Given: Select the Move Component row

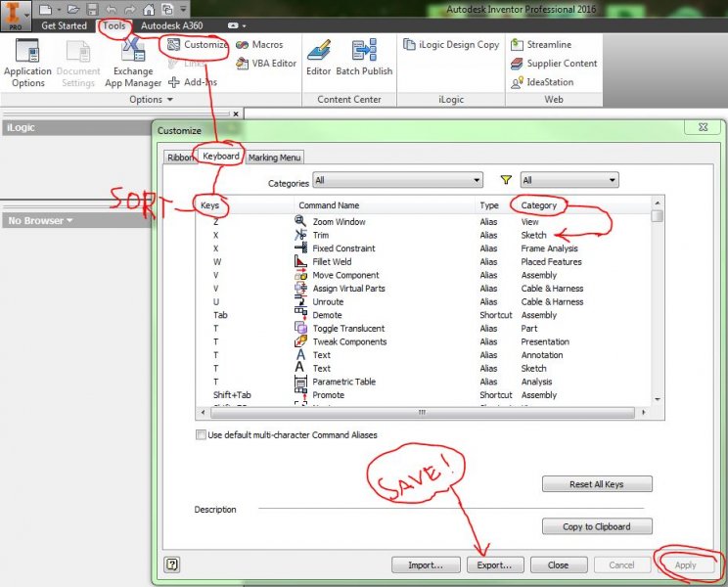Looking at the screenshot, I should click(x=424, y=275).
